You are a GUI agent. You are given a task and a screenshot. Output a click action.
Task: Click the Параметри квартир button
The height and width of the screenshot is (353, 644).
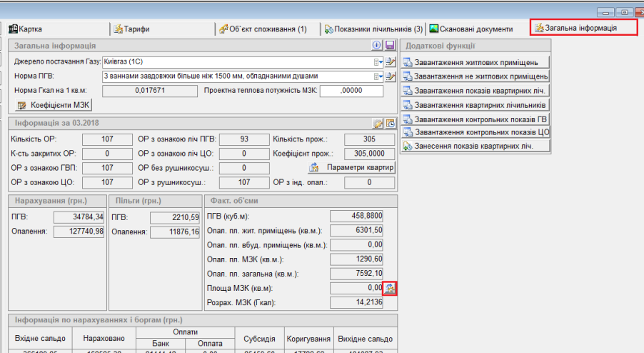point(351,167)
